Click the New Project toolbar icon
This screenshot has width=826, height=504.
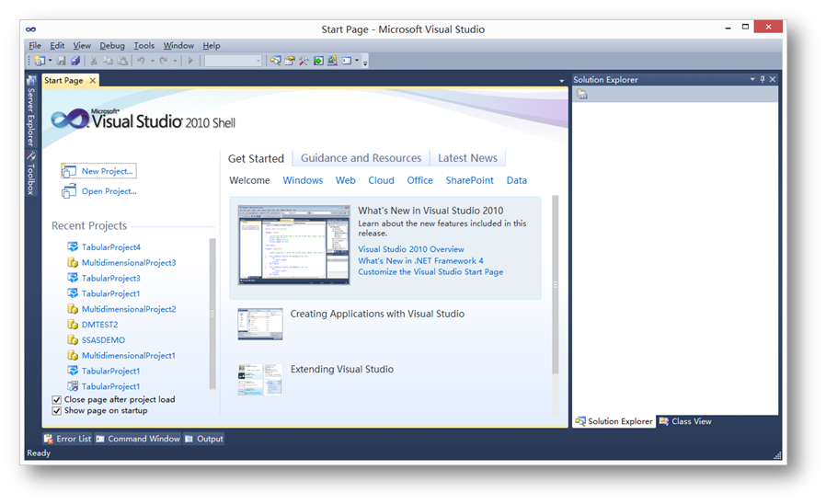(x=40, y=61)
